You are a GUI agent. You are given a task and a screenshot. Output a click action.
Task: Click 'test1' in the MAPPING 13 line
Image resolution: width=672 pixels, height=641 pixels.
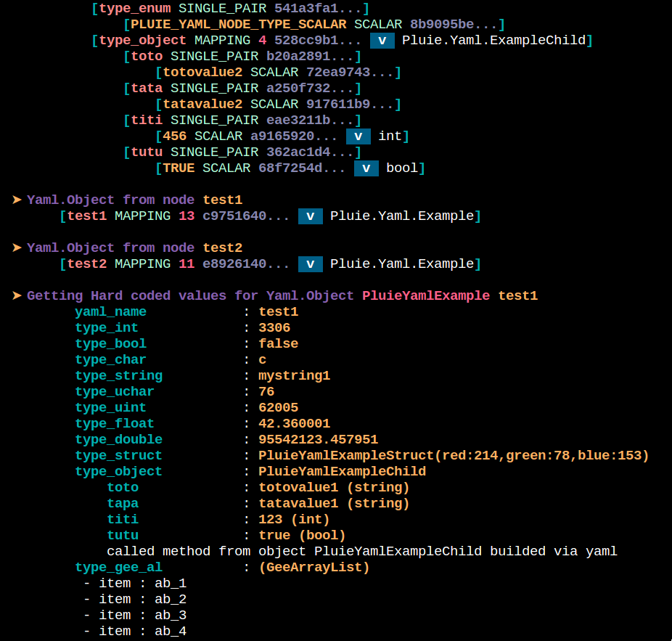coord(87,216)
